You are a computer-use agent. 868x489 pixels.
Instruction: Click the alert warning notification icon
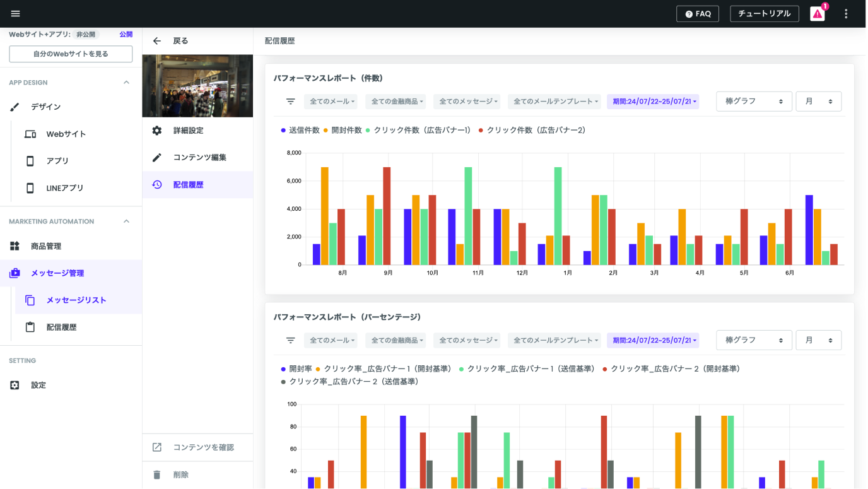[818, 14]
